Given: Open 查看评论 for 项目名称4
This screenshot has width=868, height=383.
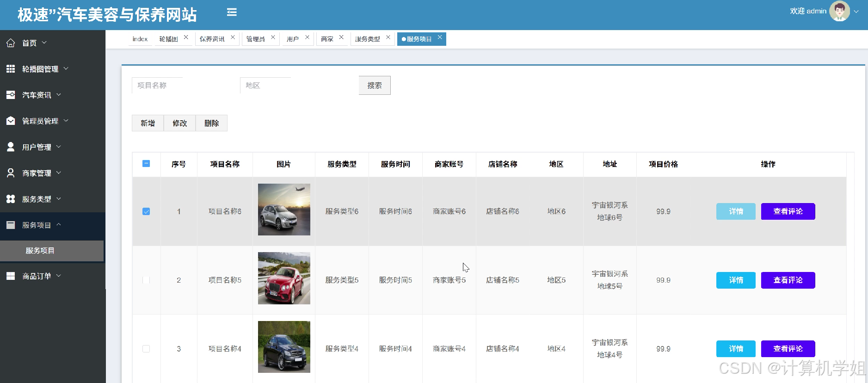Looking at the screenshot, I should tap(788, 349).
